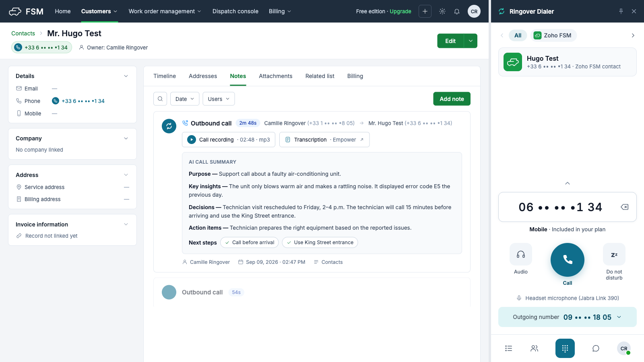644x362 pixels.
Task: Click the Hugo Test Zoho FSM contact icon
Action: click(513, 62)
